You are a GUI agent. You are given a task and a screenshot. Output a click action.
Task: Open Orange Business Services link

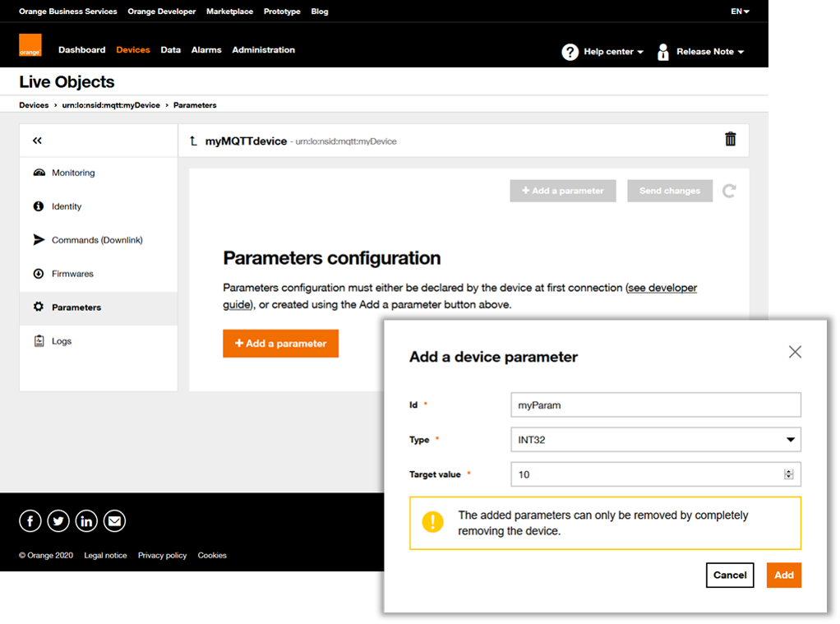click(68, 12)
